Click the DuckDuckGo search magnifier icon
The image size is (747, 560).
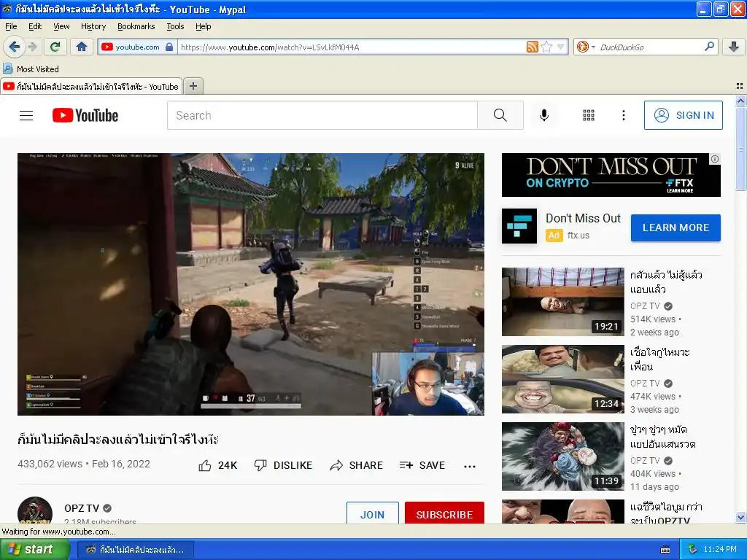click(x=709, y=47)
